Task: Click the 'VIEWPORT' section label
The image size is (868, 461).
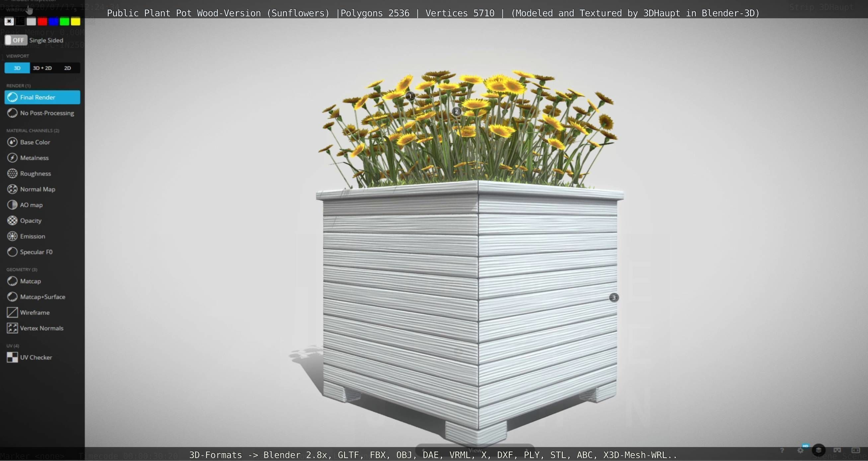Action: [x=18, y=56]
